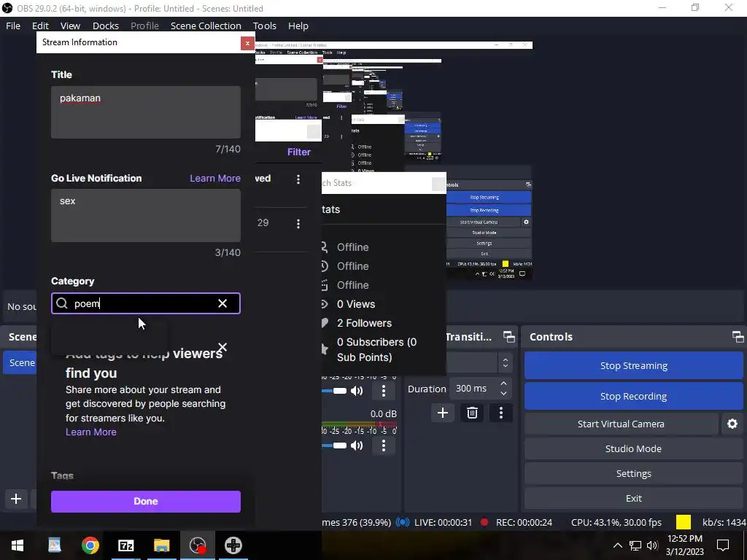Click the stream Title text box
The height and width of the screenshot is (560, 747).
(146, 112)
